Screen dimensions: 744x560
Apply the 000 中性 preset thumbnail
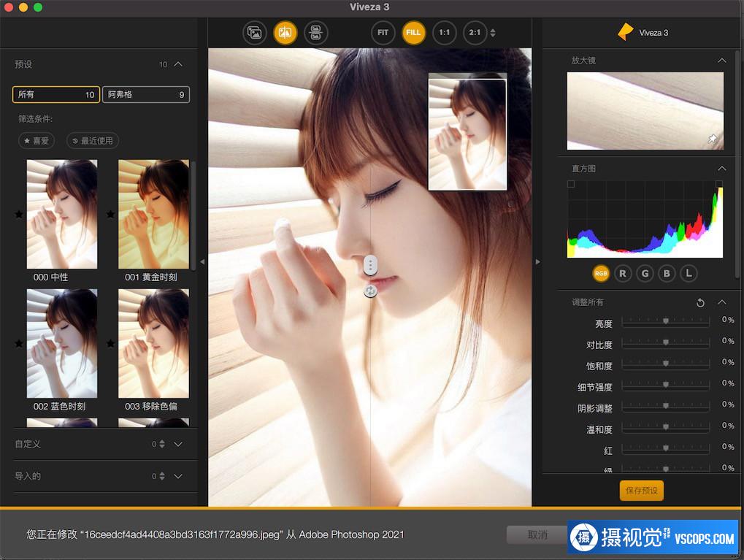[x=62, y=214]
